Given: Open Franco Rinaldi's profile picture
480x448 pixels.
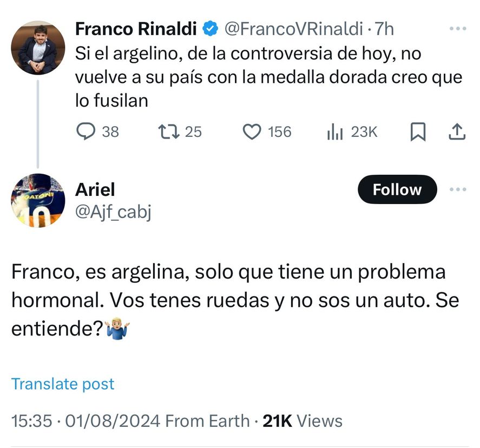Looking at the screenshot, I should [x=38, y=48].
